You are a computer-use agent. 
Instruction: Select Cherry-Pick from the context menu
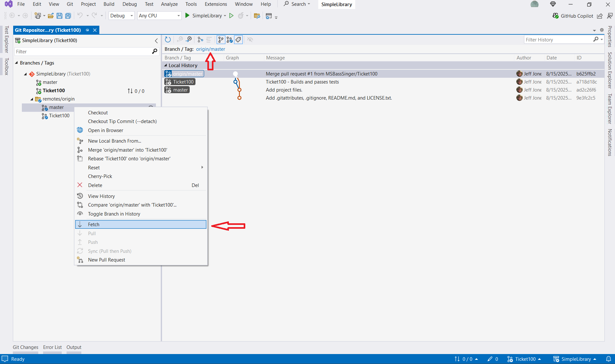pyautogui.click(x=141, y=176)
